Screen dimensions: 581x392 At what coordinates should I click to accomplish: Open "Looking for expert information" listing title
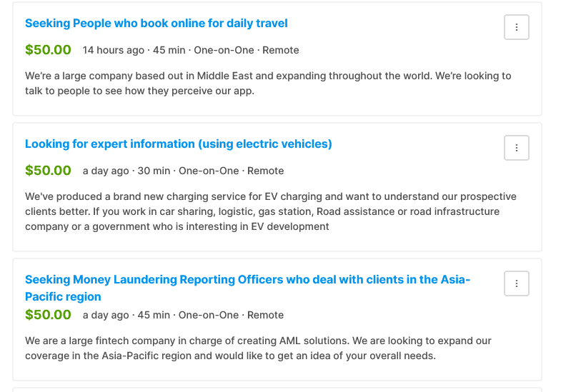click(x=178, y=144)
